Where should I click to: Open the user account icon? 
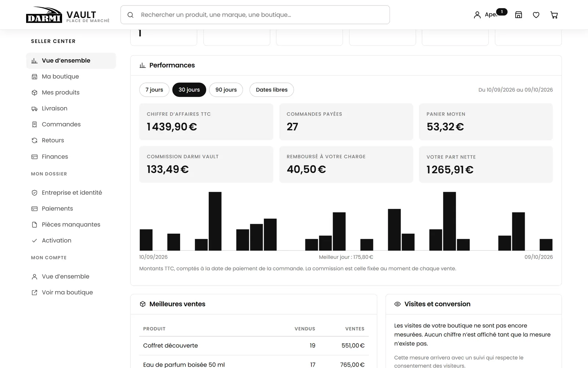point(477,15)
